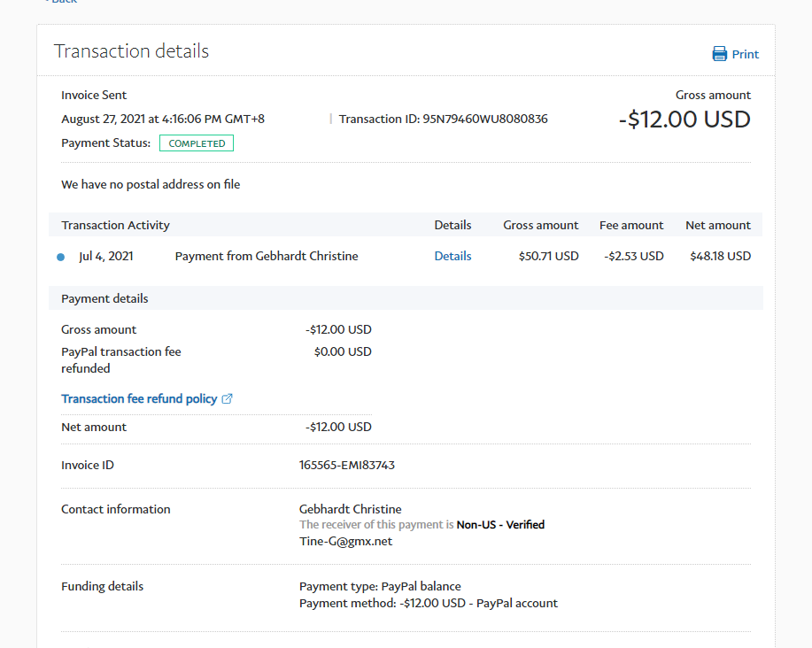Click the Print text link
Viewport: 812px width, 648px height.
tap(745, 54)
